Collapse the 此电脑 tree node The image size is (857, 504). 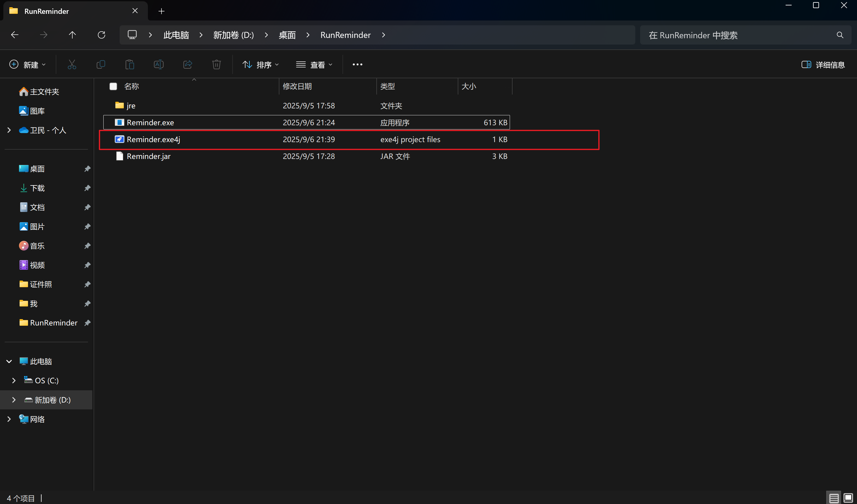click(9, 361)
